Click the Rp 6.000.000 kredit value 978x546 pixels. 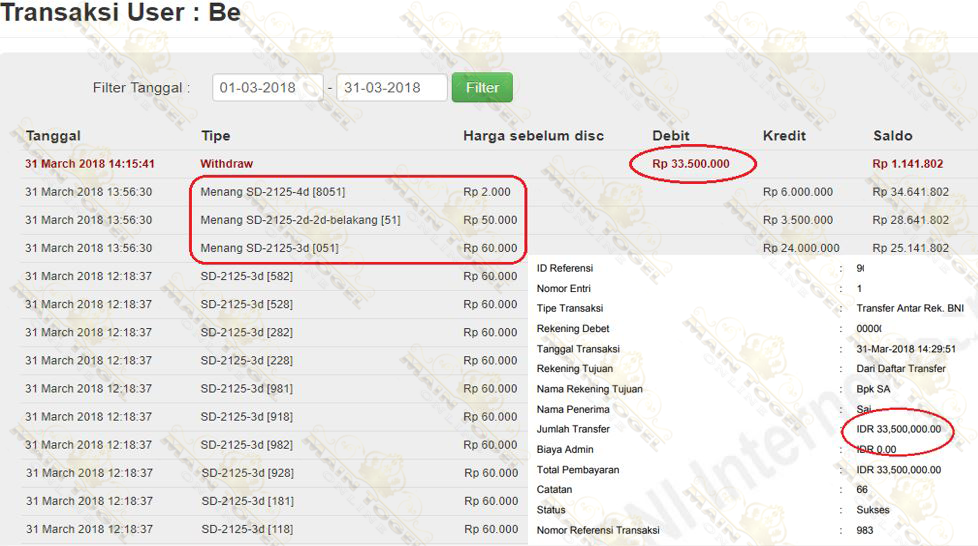(797, 192)
